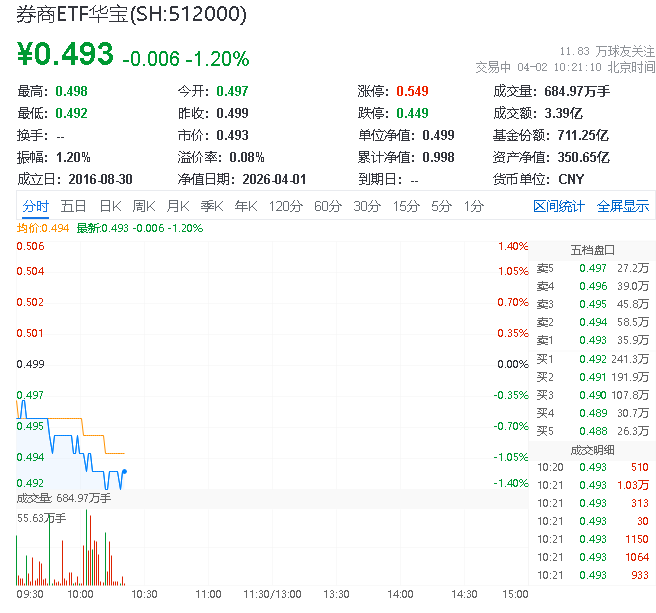Click the 货币单位 CNY value
This screenshot has width=656, height=613.
[x=571, y=179]
